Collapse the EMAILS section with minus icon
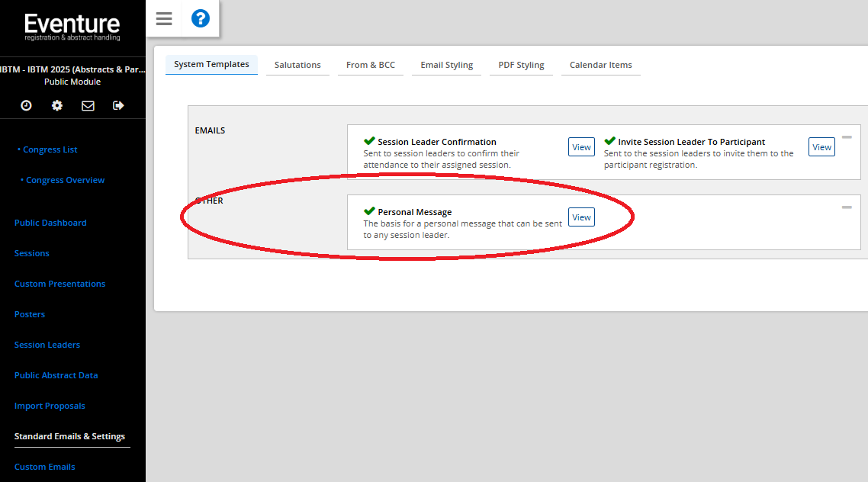 [847, 137]
